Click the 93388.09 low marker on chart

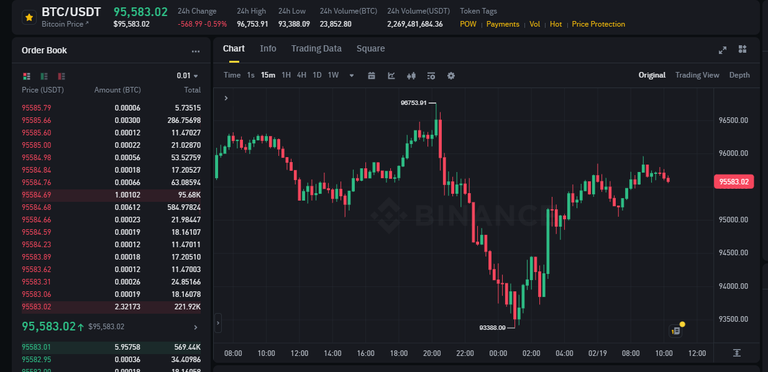point(492,327)
